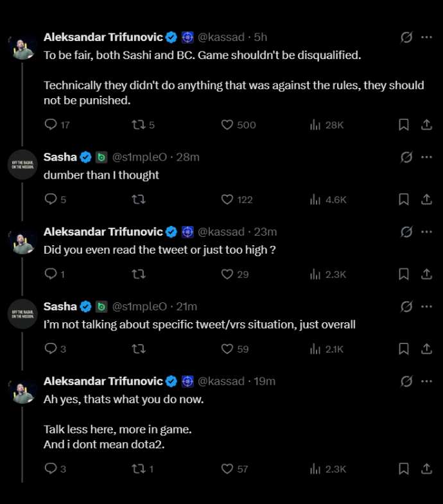Screen dimensions: 443x504
Task: Toggle like on tweet with 500 likes
Action: [x=227, y=125]
